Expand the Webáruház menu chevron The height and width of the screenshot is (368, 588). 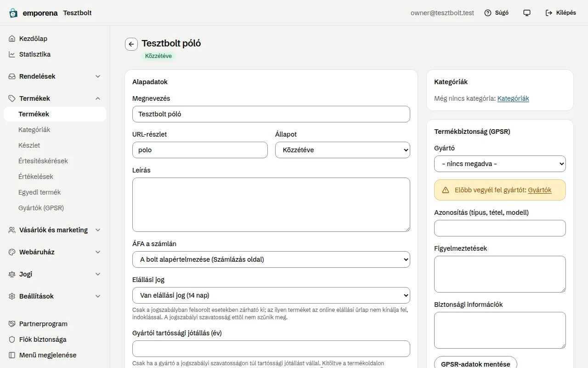click(98, 252)
